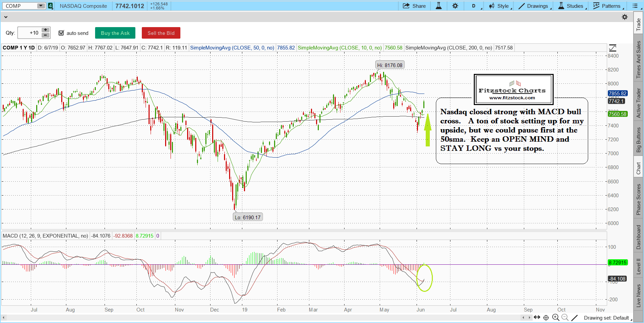Viewport: 644px width, 323px height.
Task: Click the expand/collapse time axis icon
Action: [537, 318]
